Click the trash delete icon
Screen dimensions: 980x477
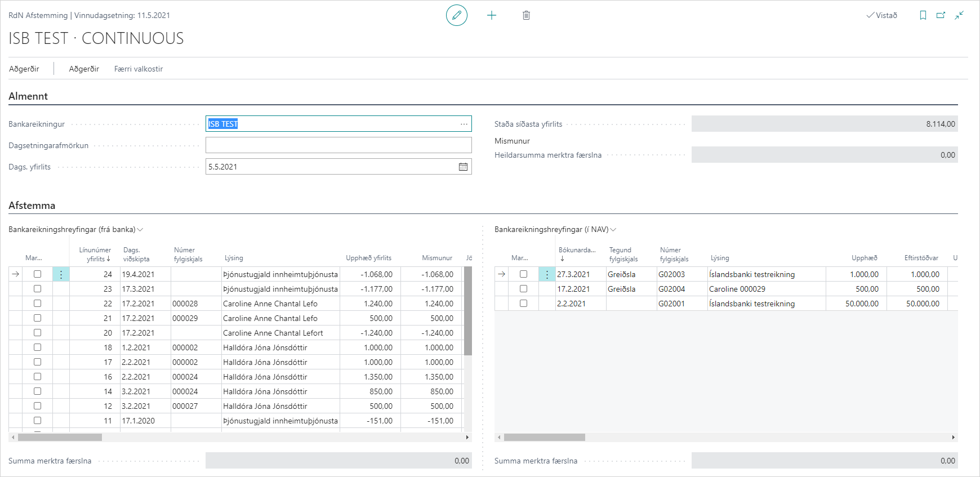[x=526, y=15]
